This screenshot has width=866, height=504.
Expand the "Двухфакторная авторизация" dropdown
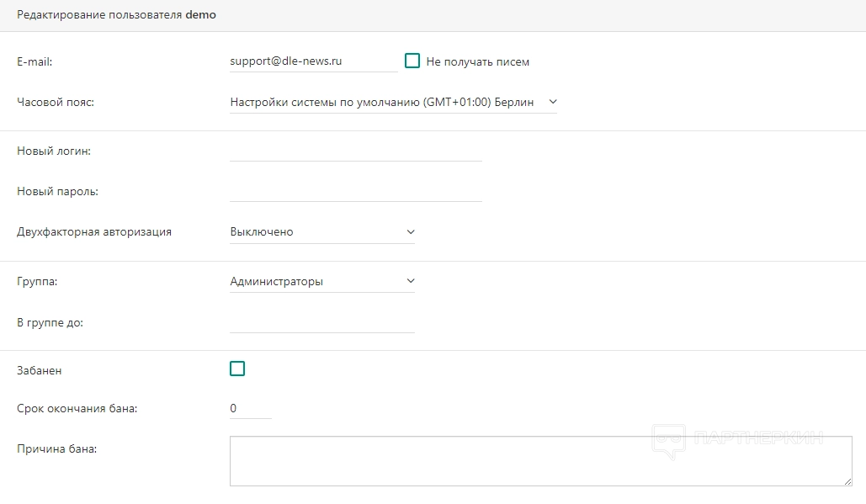click(321, 231)
